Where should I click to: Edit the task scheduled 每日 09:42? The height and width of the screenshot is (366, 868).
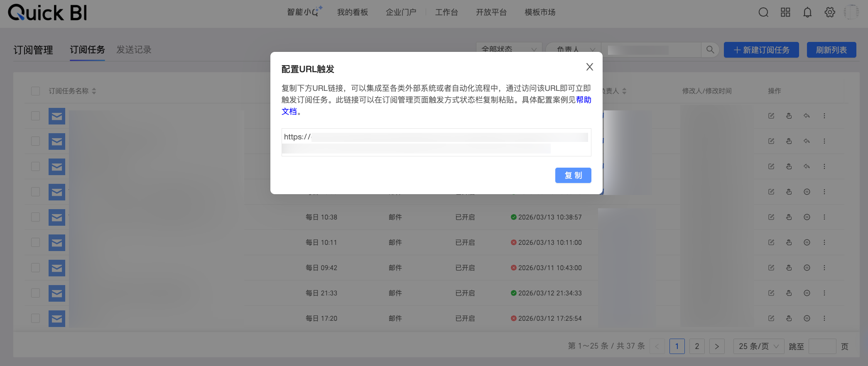771,268
